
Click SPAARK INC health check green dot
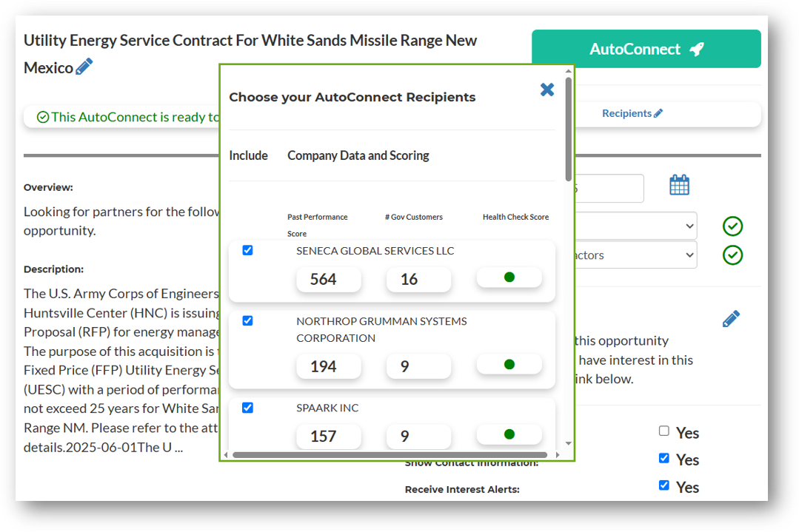[x=509, y=434]
